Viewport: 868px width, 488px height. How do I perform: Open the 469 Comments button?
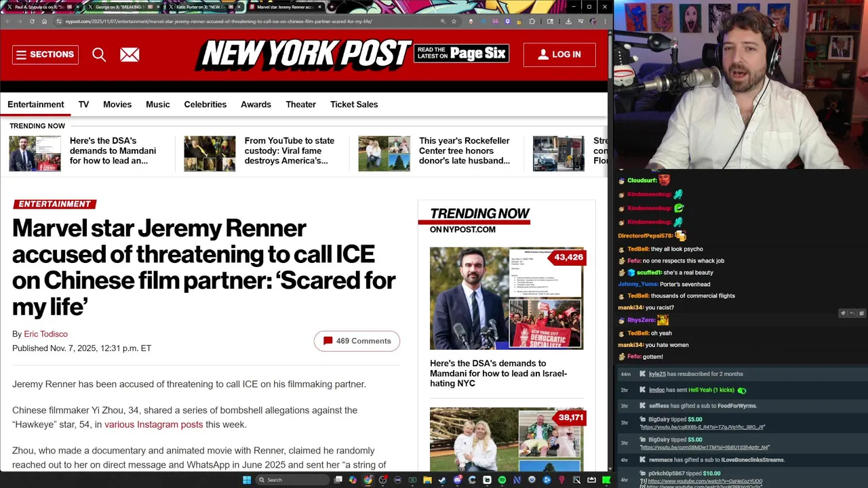click(x=357, y=341)
